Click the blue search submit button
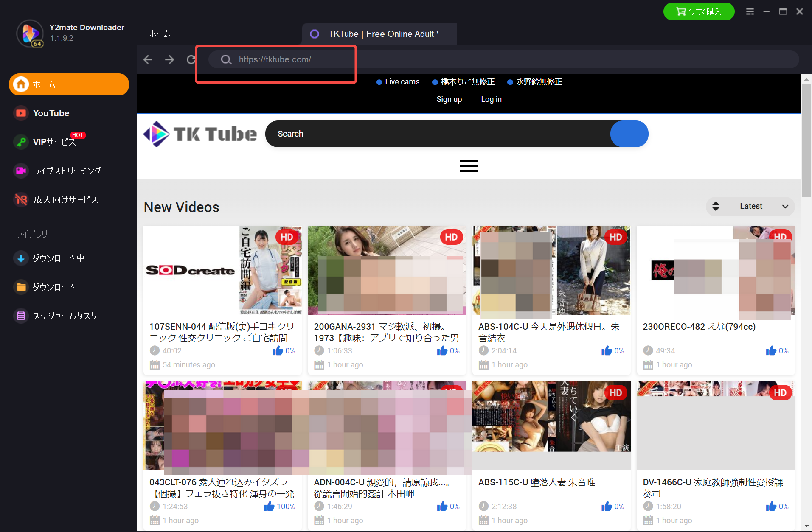The image size is (812, 532). (x=629, y=134)
